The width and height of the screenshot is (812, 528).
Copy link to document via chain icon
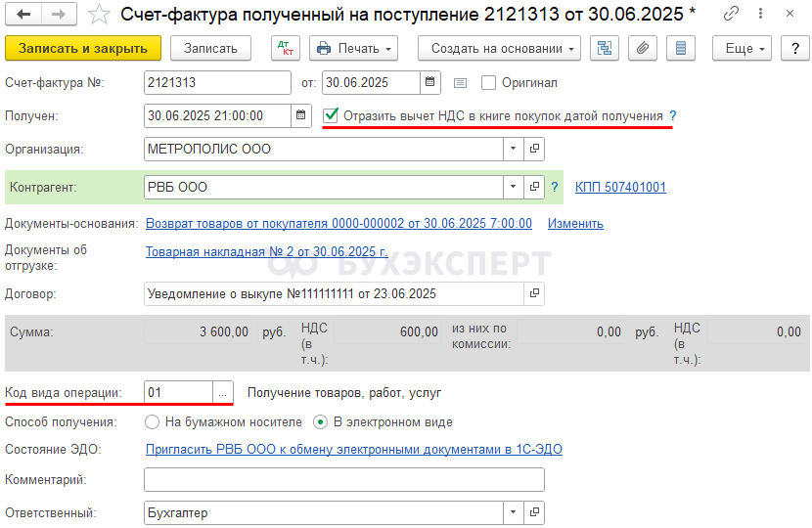[x=731, y=14]
